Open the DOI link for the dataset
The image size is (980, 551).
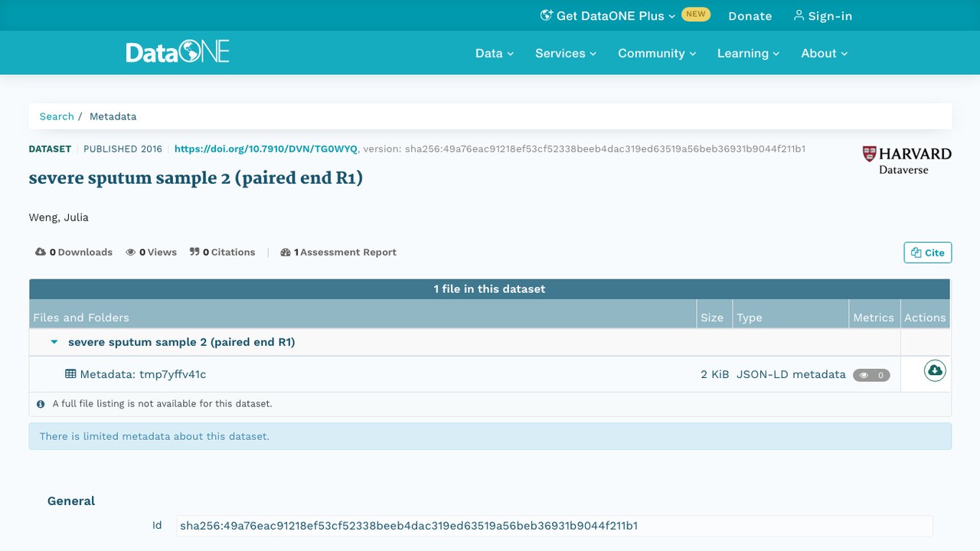266,149
